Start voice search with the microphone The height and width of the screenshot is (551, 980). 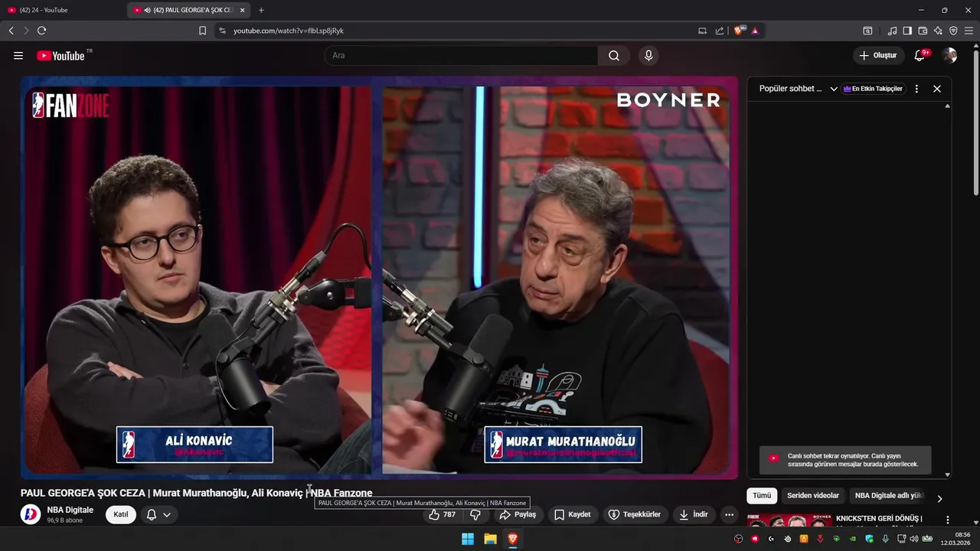(648, 56)
